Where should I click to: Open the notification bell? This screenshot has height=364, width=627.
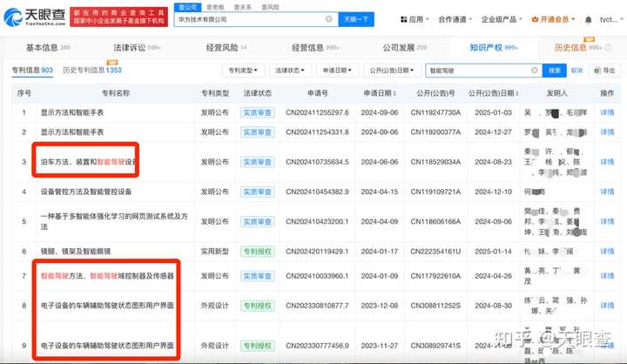588,20
